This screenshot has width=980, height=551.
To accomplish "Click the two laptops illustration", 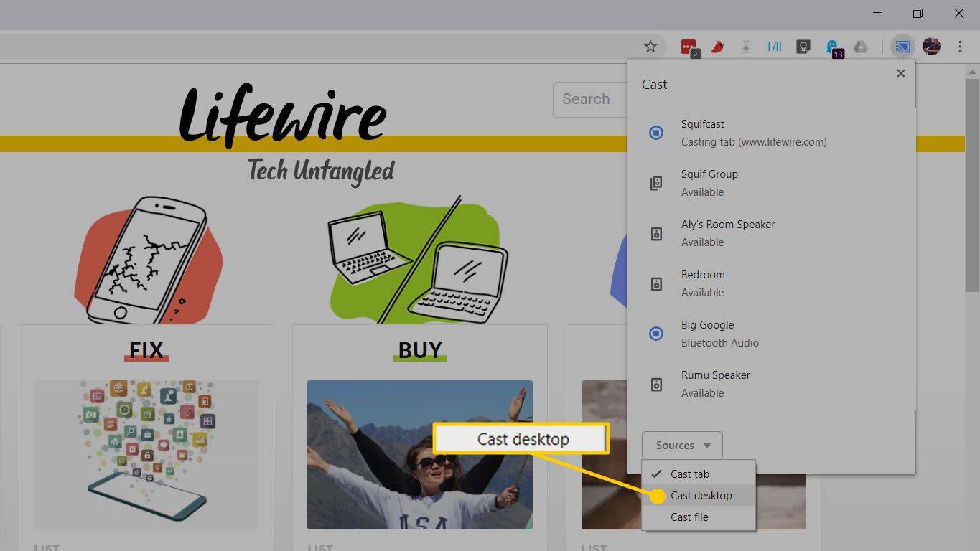I will (x=419, y=260).
